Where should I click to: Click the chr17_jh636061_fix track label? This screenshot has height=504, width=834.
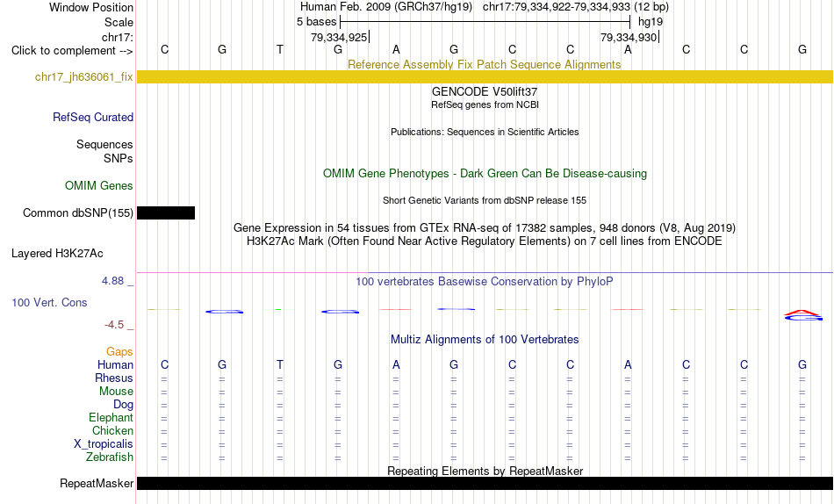point(83,77)
